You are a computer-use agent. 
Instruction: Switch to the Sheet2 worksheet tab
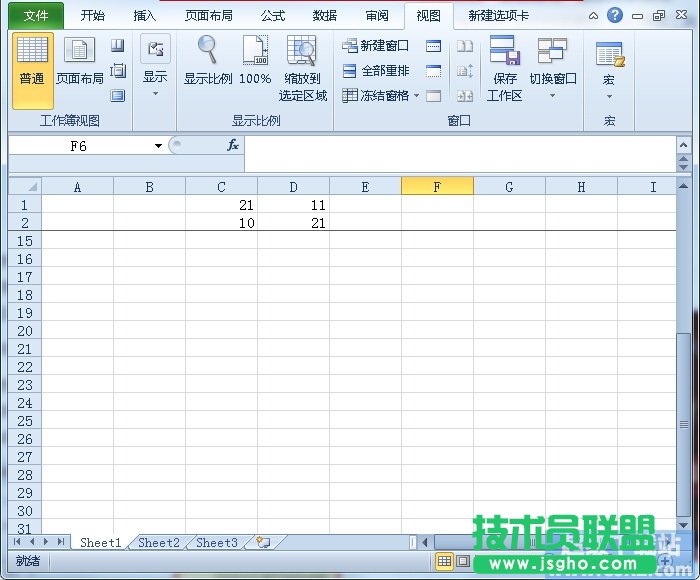158,542
